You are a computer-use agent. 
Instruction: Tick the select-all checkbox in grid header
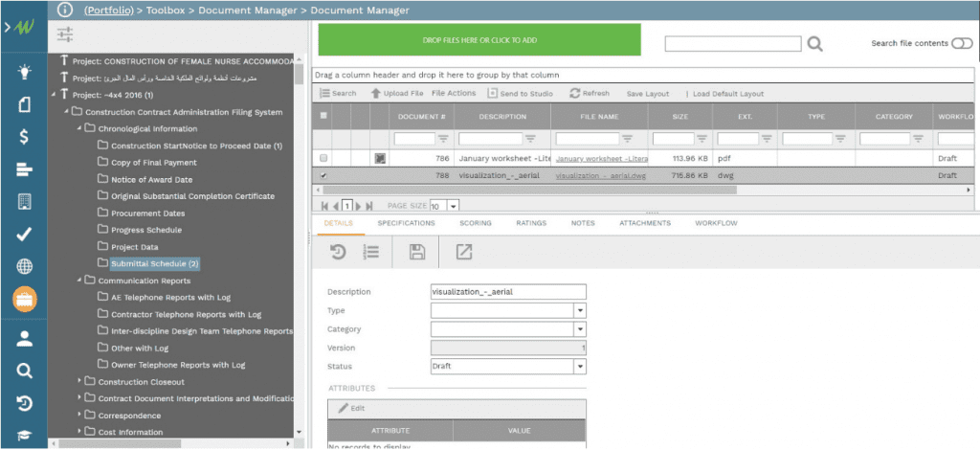[x=323, y=116]
